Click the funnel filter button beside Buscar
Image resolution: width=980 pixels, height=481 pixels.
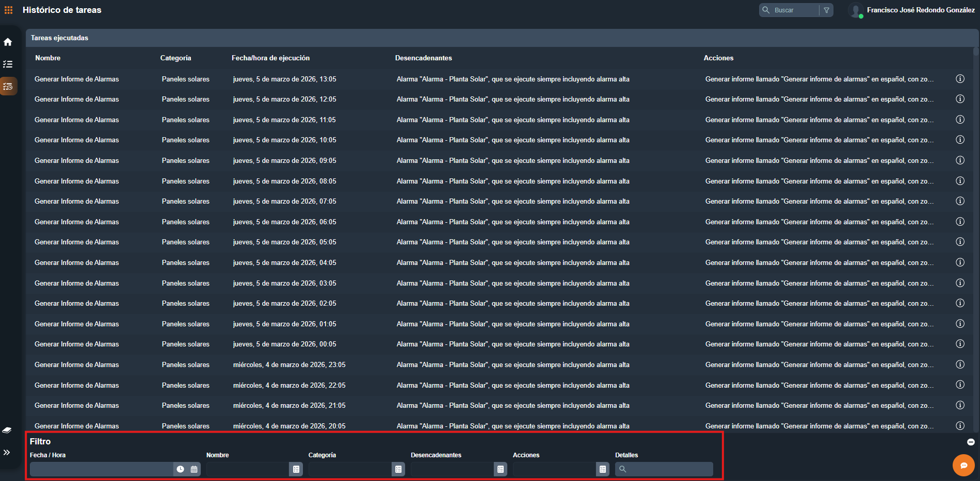(826, 10)
